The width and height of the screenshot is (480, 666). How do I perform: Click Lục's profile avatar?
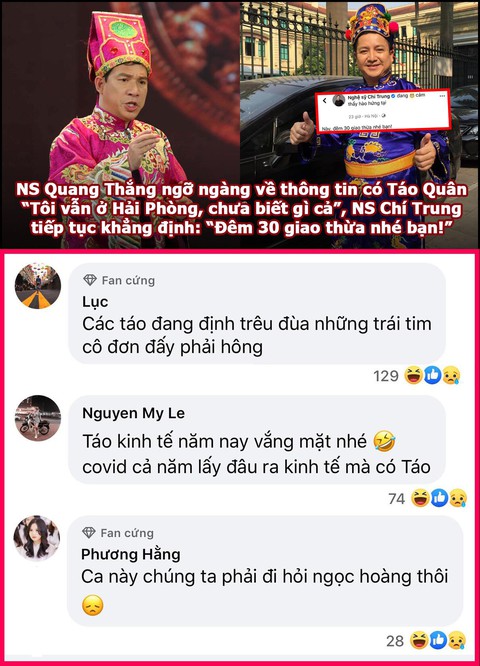[x=37, y=285]
